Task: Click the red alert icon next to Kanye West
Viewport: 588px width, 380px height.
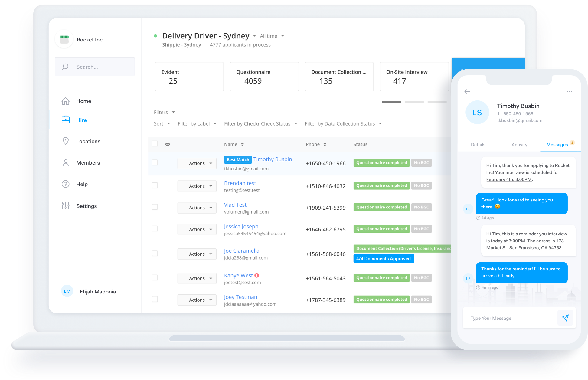Action: pyautogui.click(x=257, y=275)
